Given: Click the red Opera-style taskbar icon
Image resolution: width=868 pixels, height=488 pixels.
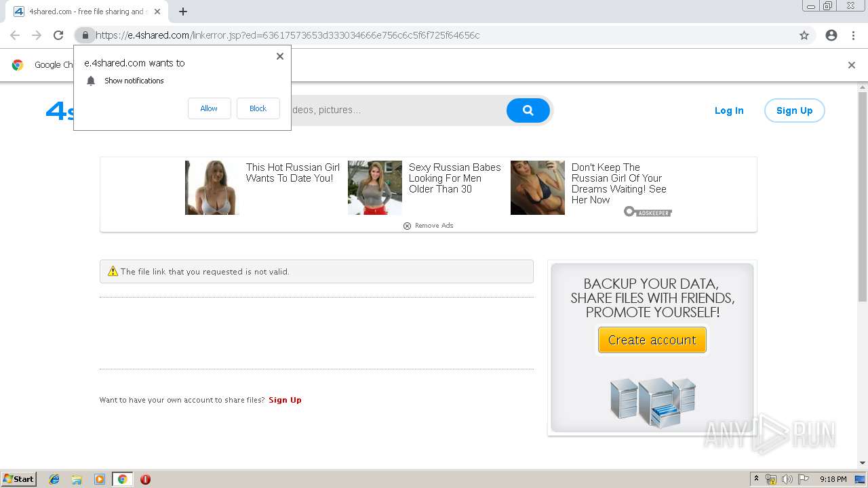Looking at the screenshot, I should (145, 479).
